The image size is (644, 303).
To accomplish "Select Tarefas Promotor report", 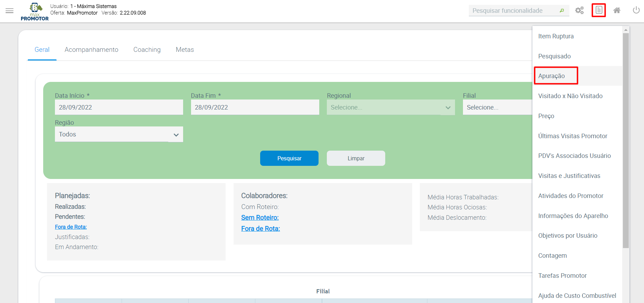I will click(x=577, y=276).
